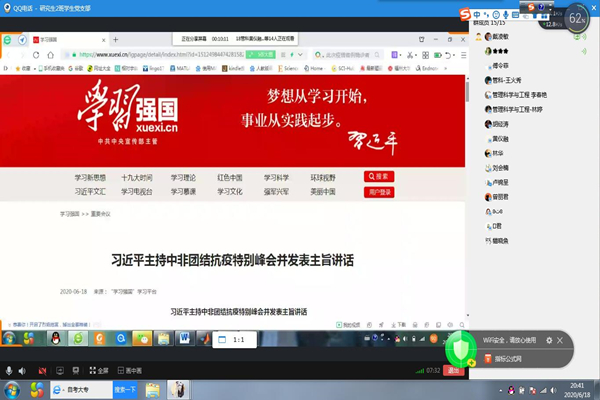
Task: Mute the microphone in QQ call toolbar
Action: point(9,370)
